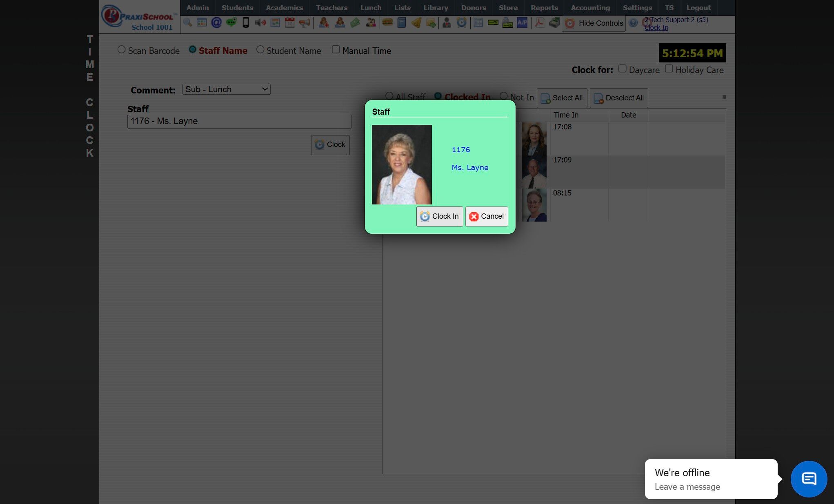Click the mobile phone toolbar icon
Image resolution: width=834 pixels, height=504 pixels.
point(246,22)
